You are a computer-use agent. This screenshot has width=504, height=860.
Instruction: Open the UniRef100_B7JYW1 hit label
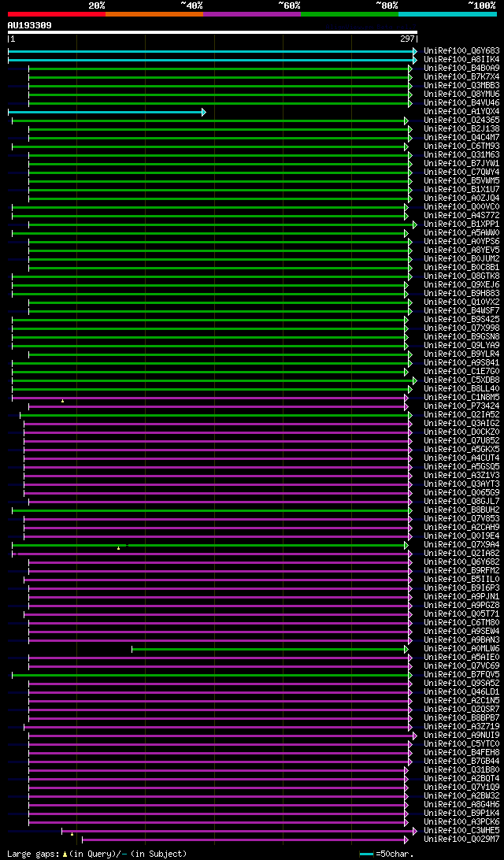(461, 164)
